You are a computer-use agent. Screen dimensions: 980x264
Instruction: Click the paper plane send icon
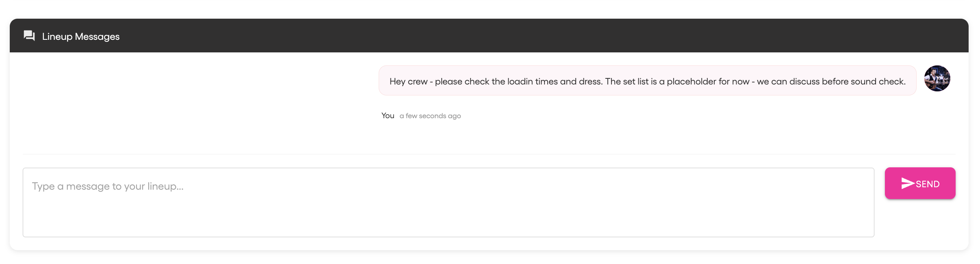908,183
